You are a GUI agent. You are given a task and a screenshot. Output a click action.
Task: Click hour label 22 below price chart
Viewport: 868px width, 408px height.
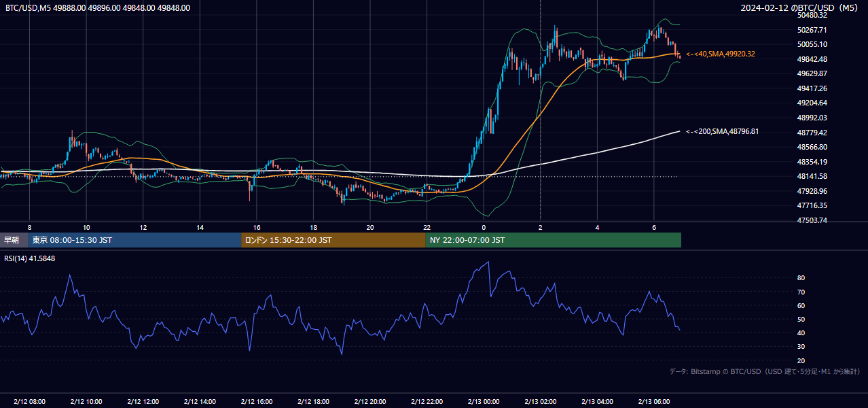click(427, 227)
